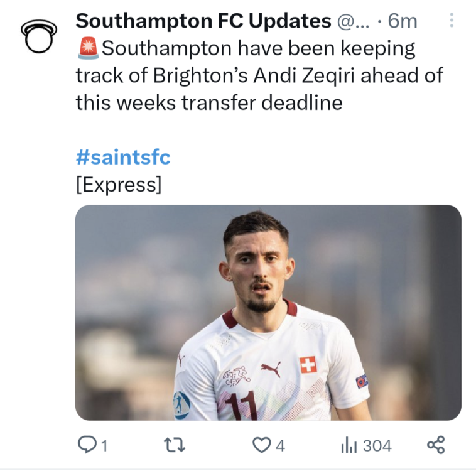Image resolution: width=476 pixels, height=471 pixels.
Task: Open the tweet via the 6m timestamp
Action: pyautogui.click(x=403, y=21)
